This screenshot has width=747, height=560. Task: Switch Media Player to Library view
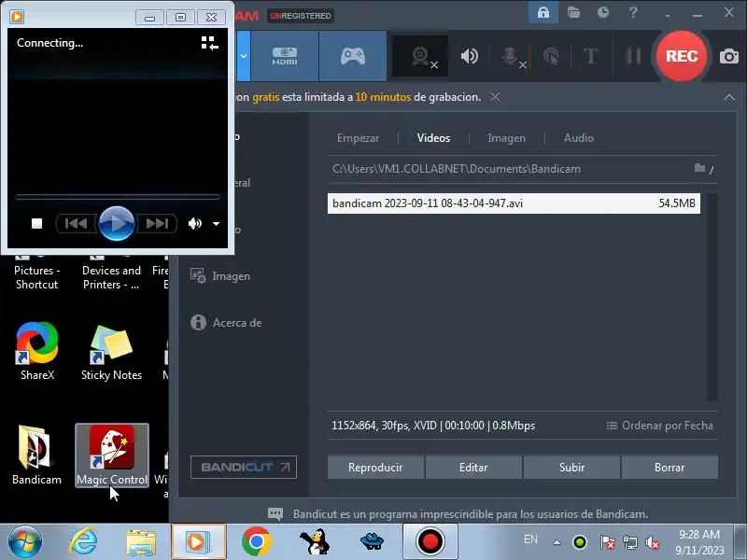209,43
